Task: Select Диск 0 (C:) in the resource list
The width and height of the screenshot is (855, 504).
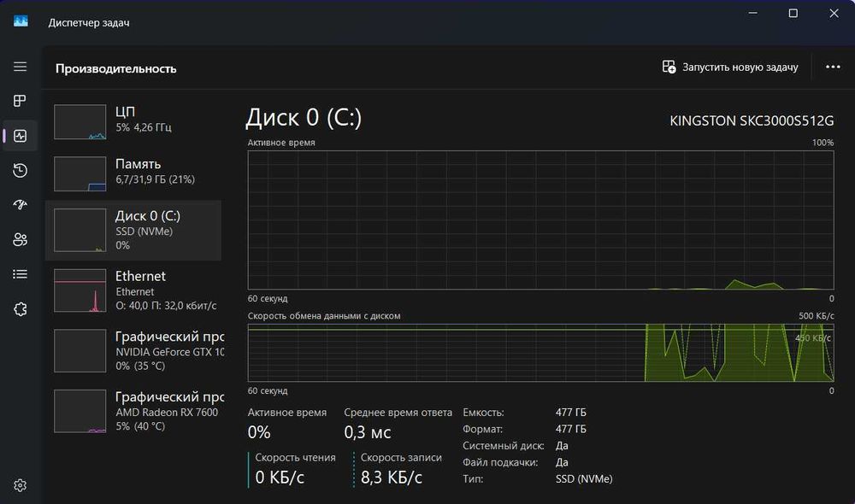Action: tap(133, 230)
